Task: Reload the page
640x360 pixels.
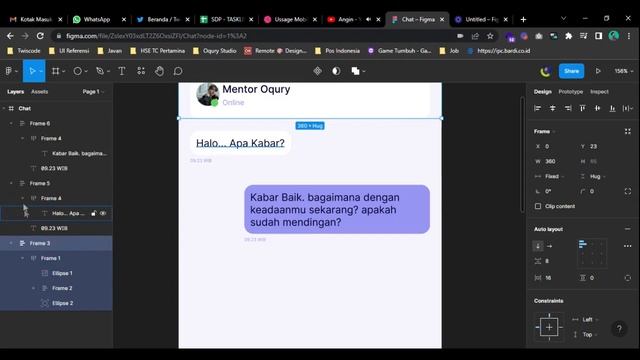Action: [x=40, y=36]
